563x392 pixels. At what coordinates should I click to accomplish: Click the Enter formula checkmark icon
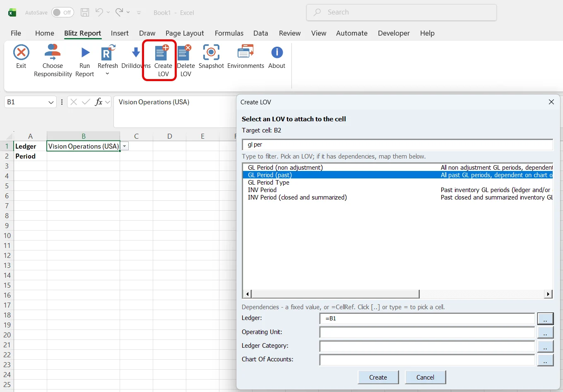pyautogui.click(x=86, y=102)
